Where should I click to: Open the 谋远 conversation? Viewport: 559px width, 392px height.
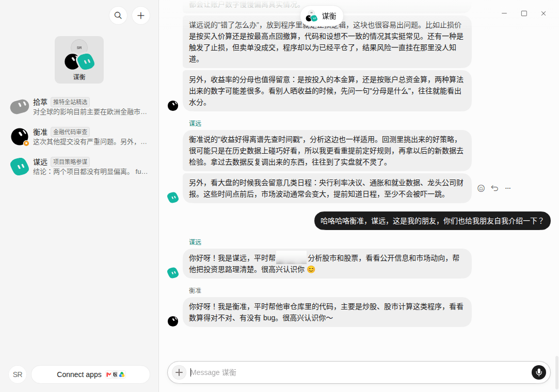point(79,167)
